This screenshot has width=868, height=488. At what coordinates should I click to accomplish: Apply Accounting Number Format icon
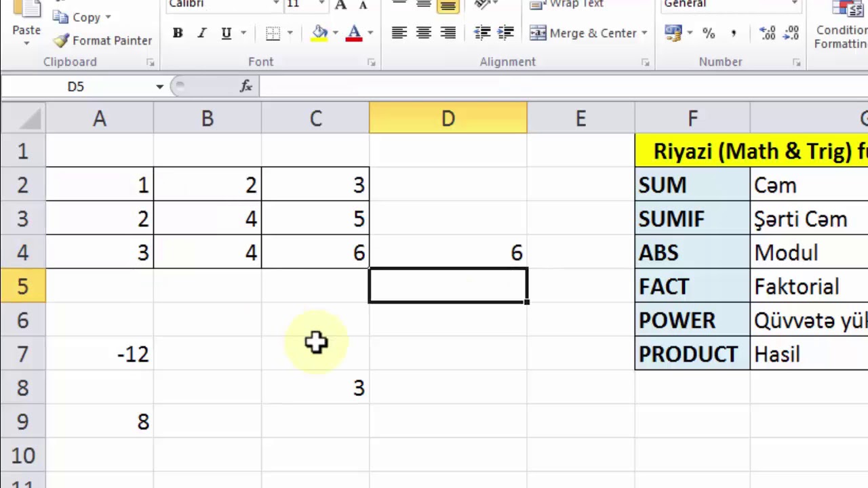673,33
